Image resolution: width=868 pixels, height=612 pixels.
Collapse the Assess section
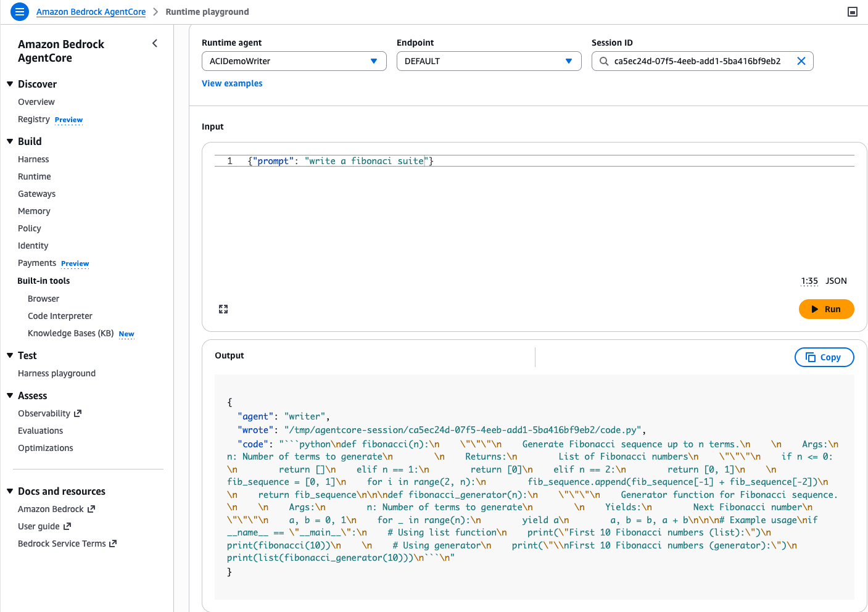click(x=10, y=395)
